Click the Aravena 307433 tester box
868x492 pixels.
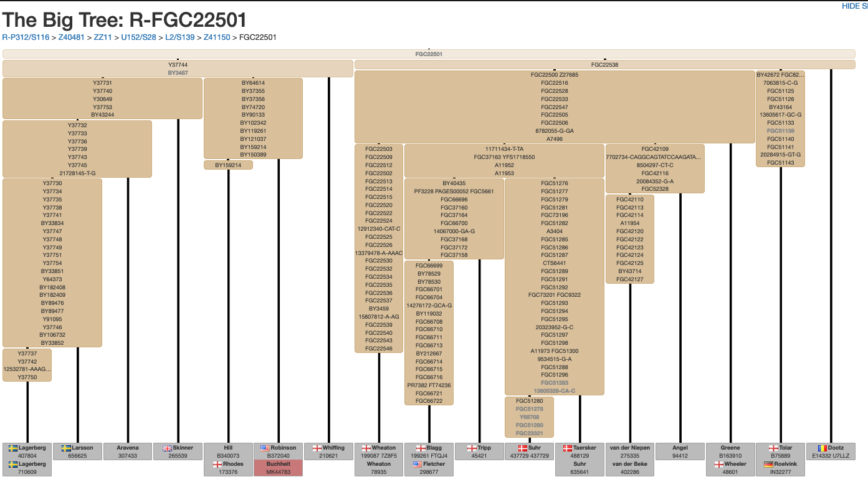[x=128, y=451]
